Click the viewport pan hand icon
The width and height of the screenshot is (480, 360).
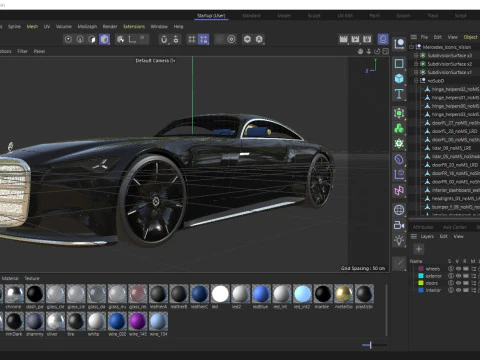coord(360,51)
